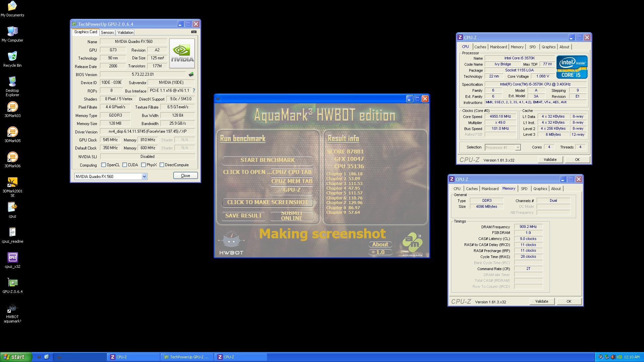This screenshot has width=644, height=362.
Task: Open My Computer desktop icon
Action: (12, 34)
